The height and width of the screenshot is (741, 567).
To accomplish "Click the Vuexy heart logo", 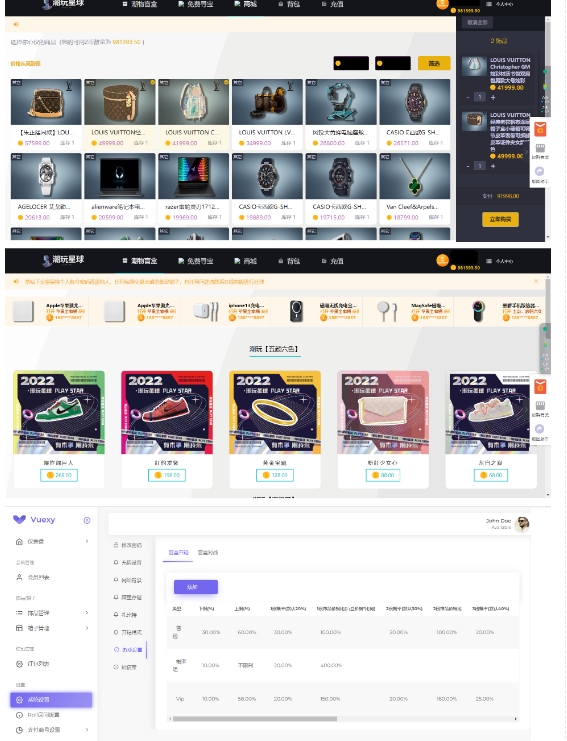I will click(x=19, y=519).
